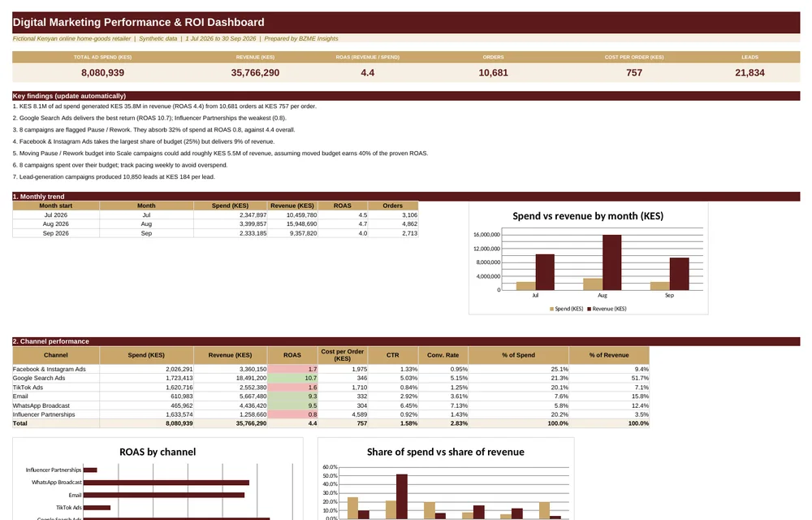
Task: Select finding 6 about campaigns over budget
Action: click(120, 165)
